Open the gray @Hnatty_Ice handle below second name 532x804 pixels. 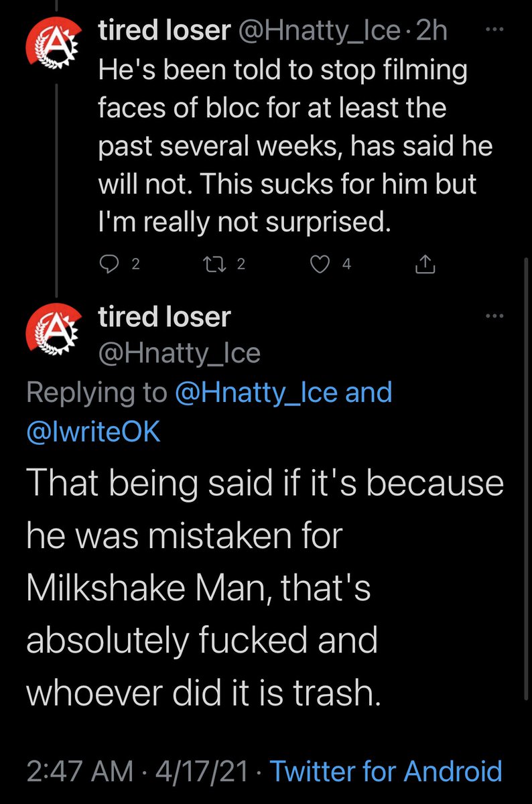tap(179, 352)
